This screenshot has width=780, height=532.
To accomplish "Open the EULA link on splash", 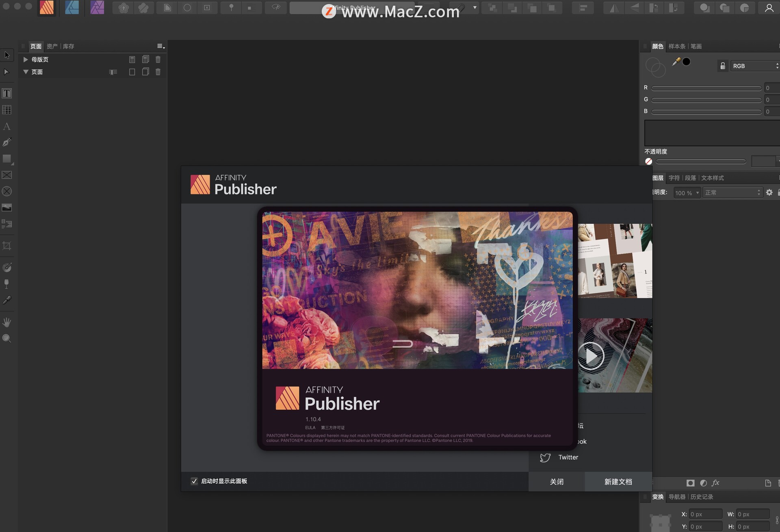I will coord(310,428).
